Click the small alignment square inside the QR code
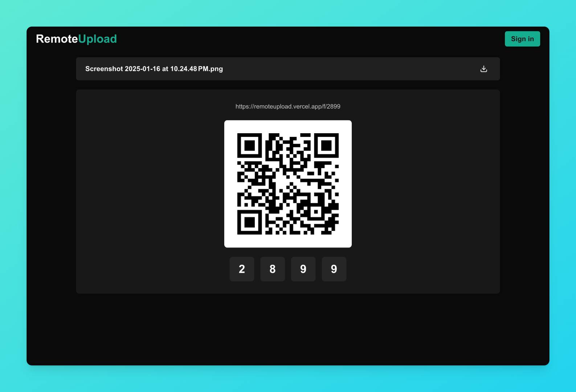This screenshot has width=576, height=392. click(x=316, y=212)
